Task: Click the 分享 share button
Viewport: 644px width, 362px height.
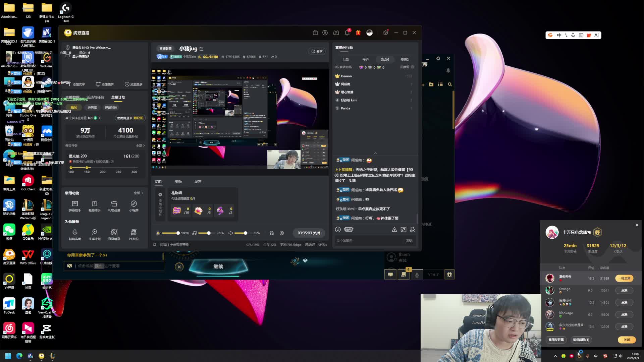Action: 317,51
